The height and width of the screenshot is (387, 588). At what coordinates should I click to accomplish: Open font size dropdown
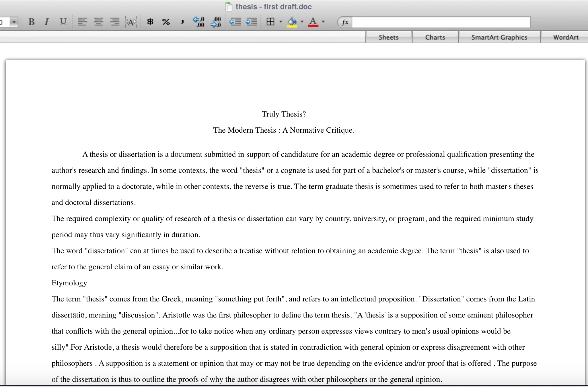pyautogui.click(x=14, y=22)
